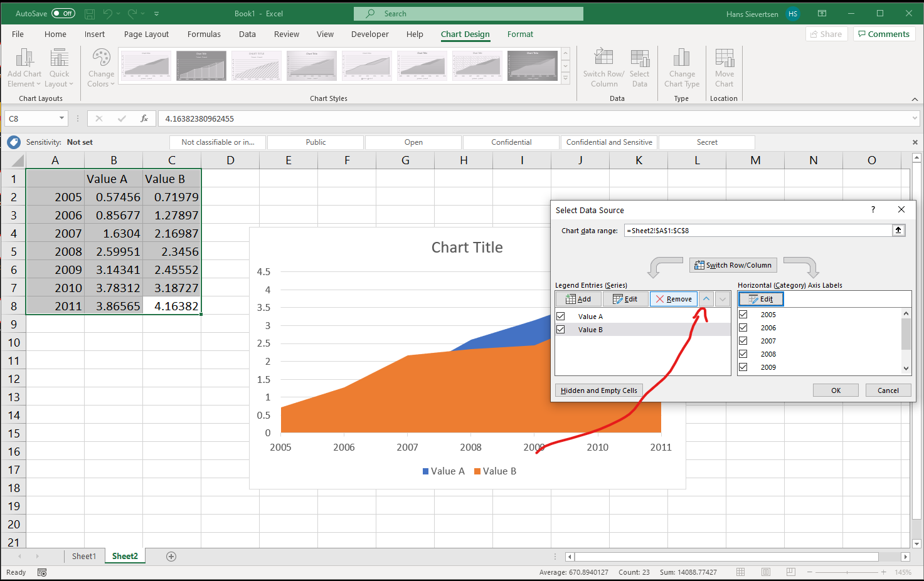The image size is (924, 581).
Task: Edit horizontal axis labels button
Action: tap(761, 299)
